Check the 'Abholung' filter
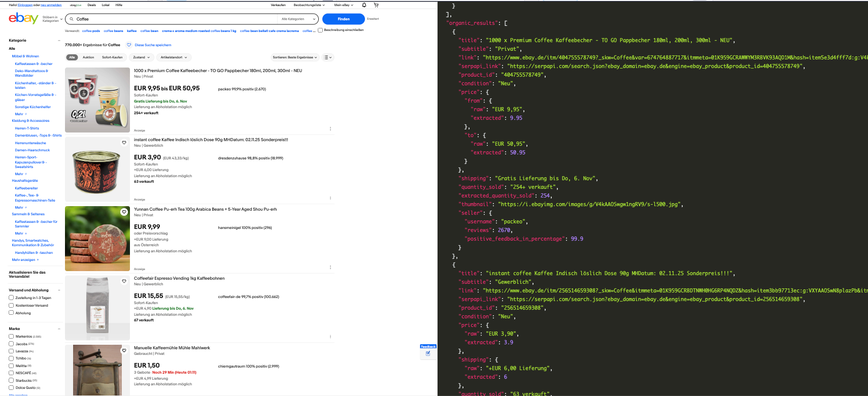Screen dimensions: 868x396 click(11, 313)
